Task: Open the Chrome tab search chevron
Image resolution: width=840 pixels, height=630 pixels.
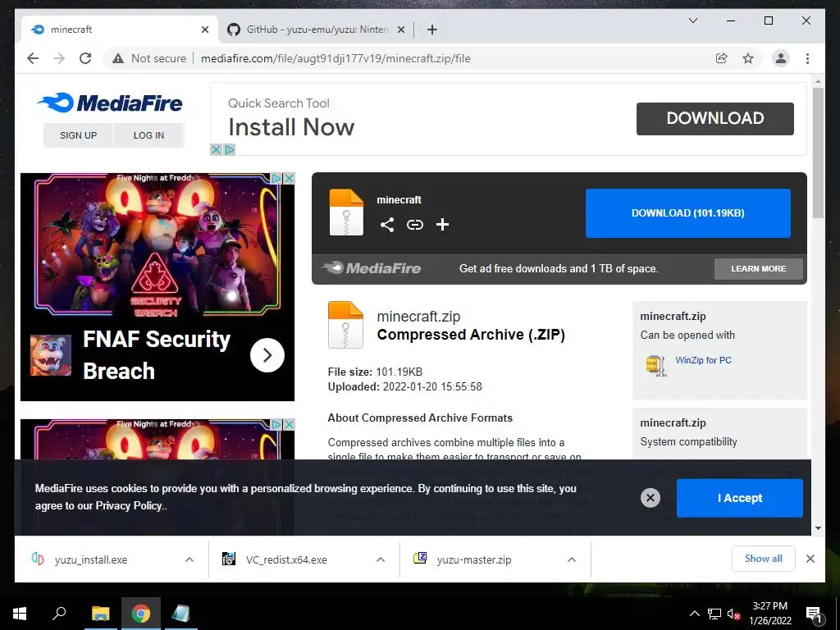Action: coord(692,21)
